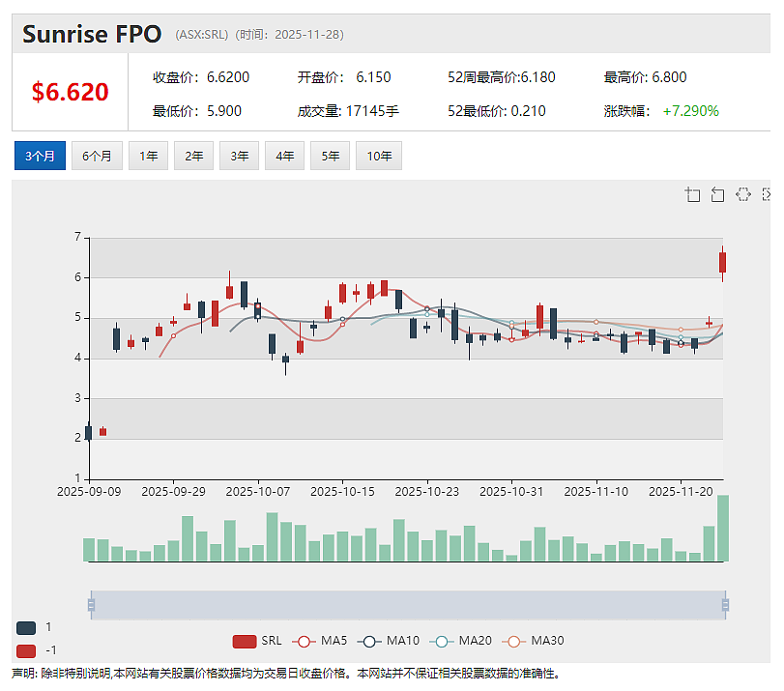Click the 52最低价: 0.210 text
This screenshot has width=784, height=691.
(497, 111)
